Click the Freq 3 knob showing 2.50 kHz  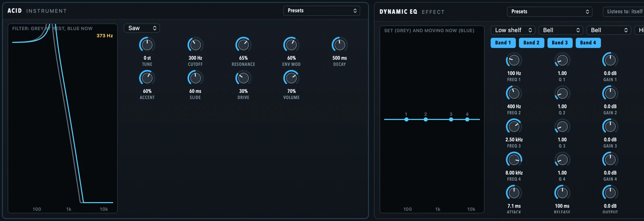point(514,127)
